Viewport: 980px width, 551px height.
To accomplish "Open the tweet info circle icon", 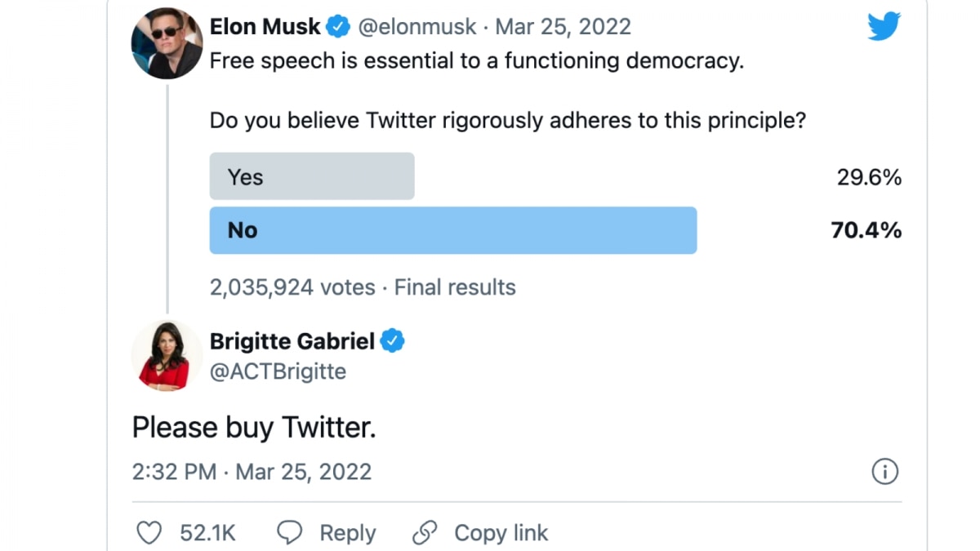I will (x=884, y=472).
